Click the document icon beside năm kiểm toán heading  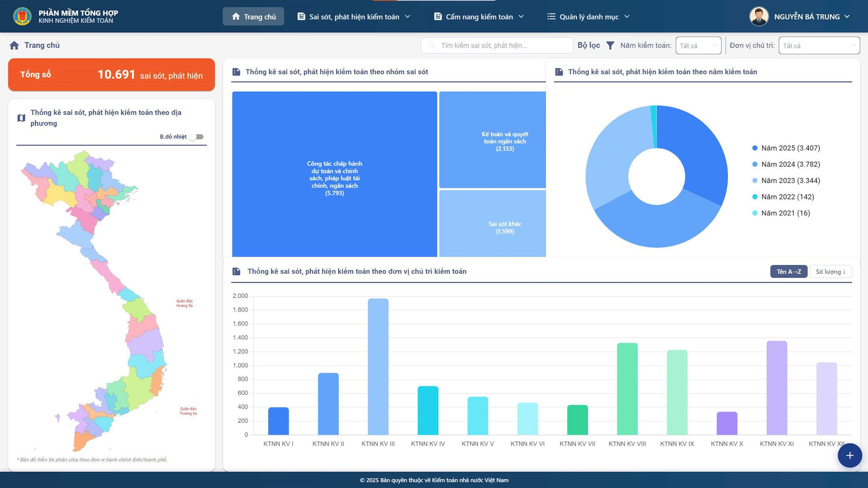pyautogui.click(x=559, y=72)
